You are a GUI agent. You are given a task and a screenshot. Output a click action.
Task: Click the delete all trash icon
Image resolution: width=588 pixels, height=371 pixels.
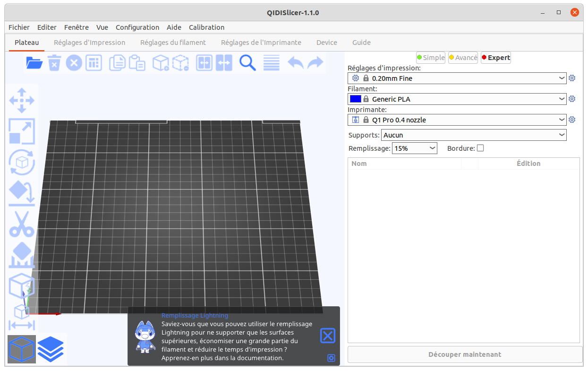54,63
